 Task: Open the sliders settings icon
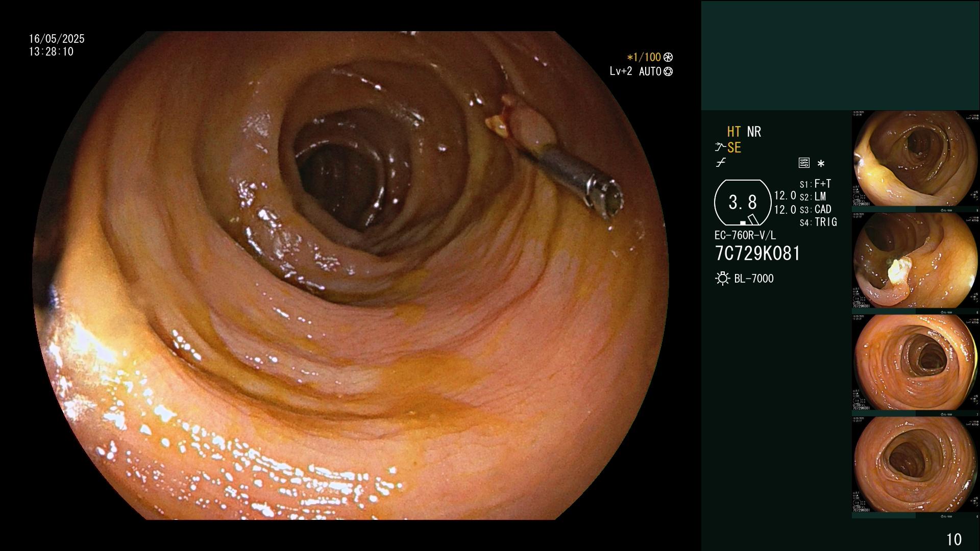click(x=804, y=163)
